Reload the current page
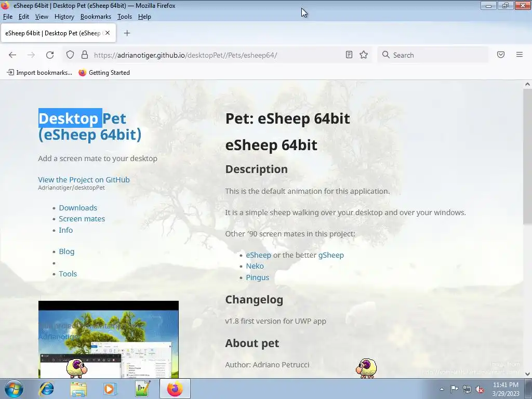The image size is (532, 399). pos(50,55)
